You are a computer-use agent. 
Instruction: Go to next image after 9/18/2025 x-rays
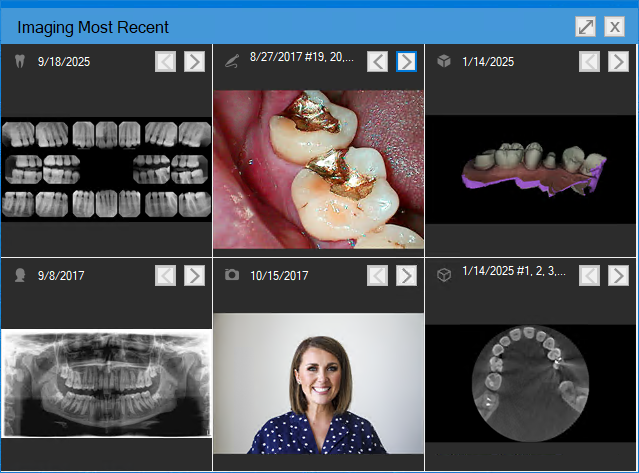194,62
